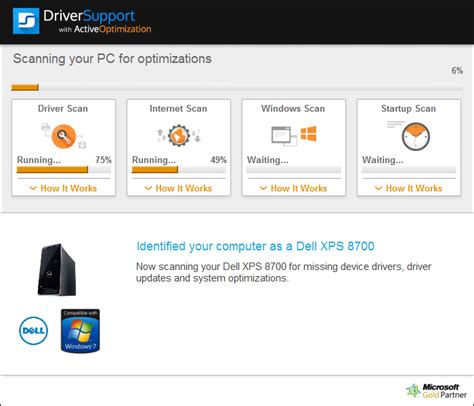Click the 6% overall progress value
474x406 pixels.
pos(457,71)
